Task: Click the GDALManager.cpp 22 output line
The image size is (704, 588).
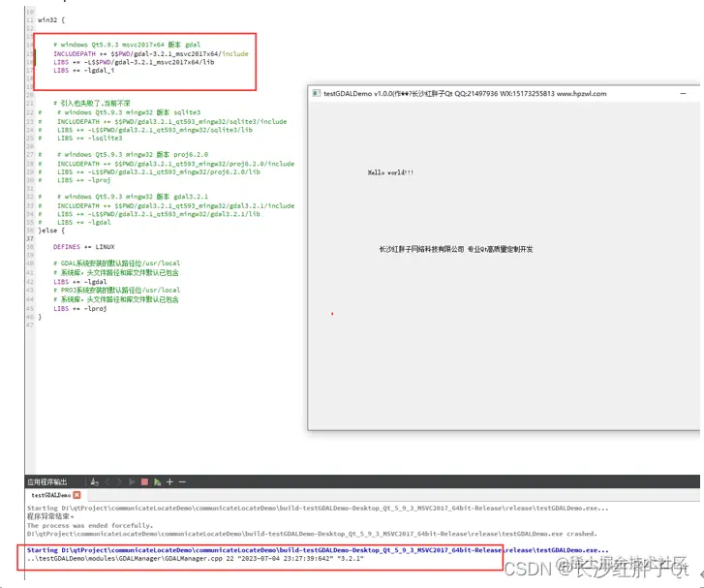Action: point(196,558)
